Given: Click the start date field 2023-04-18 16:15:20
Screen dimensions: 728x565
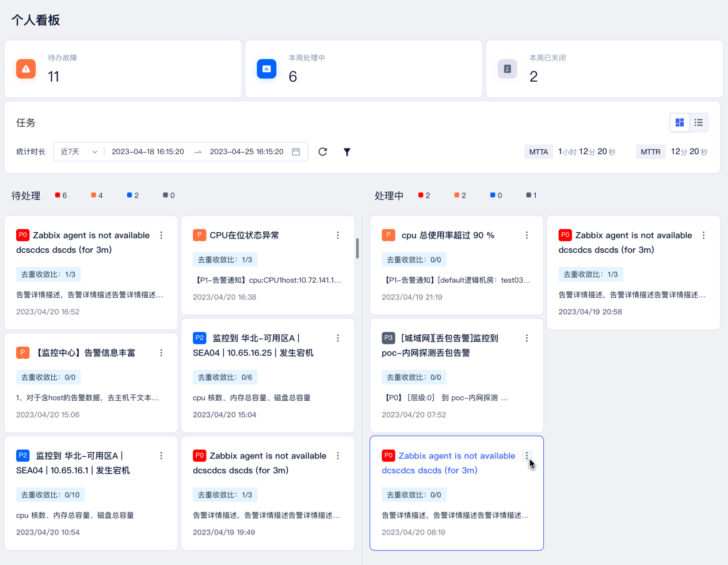Looking at the screenshot, I should click(148, 151).
